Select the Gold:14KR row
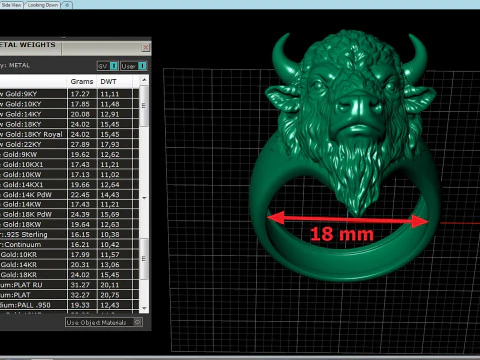Screen dimensions: 480x360 (x=69, y=265)
